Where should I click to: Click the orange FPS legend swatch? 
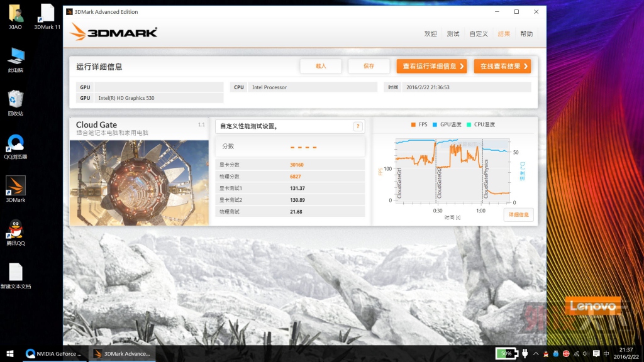click(413, 124)
